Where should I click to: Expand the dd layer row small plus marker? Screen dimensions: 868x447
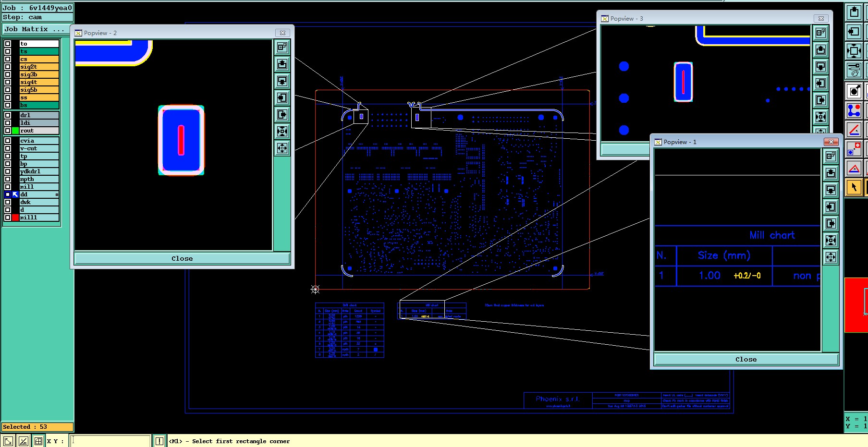57,194
